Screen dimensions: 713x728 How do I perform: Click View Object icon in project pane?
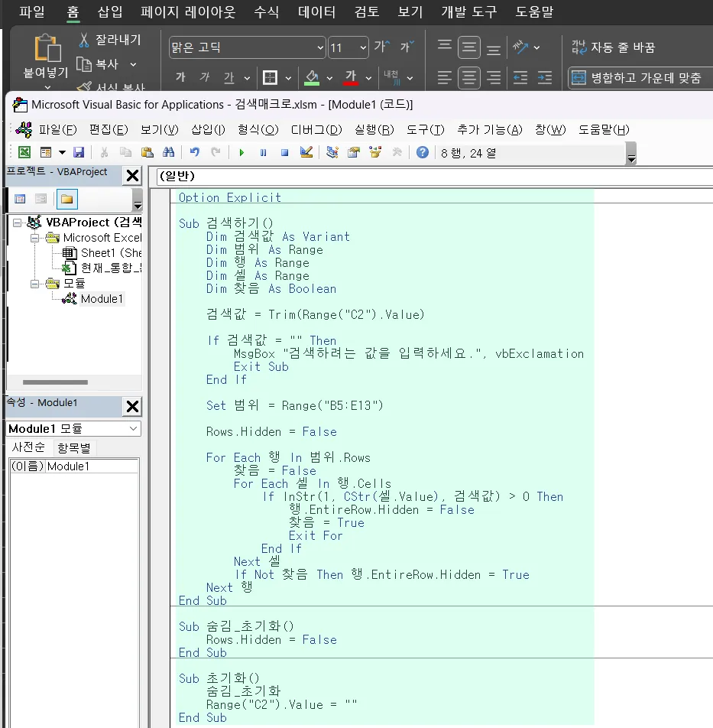(x=41, y=199)
